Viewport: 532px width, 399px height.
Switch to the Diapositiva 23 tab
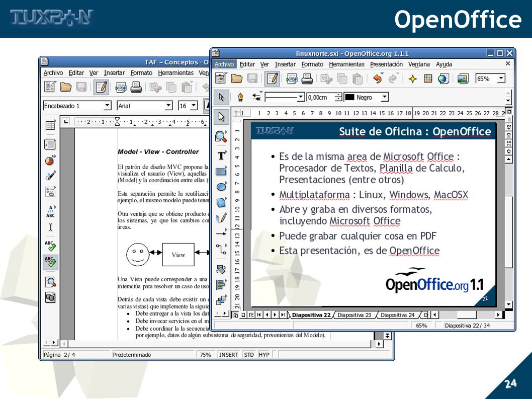pos(354,315)
